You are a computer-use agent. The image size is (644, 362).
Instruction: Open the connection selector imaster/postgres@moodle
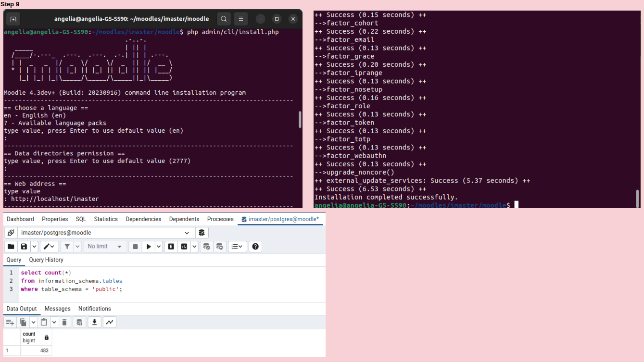(x=107, y=233)
